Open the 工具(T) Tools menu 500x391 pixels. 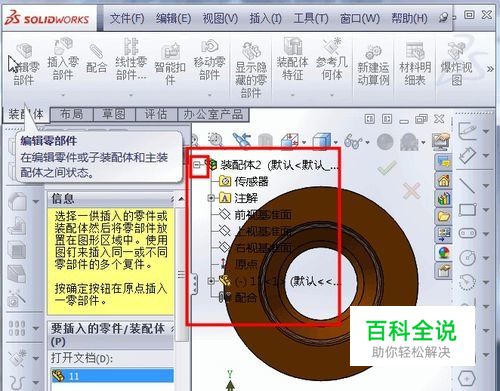[311, 18]
